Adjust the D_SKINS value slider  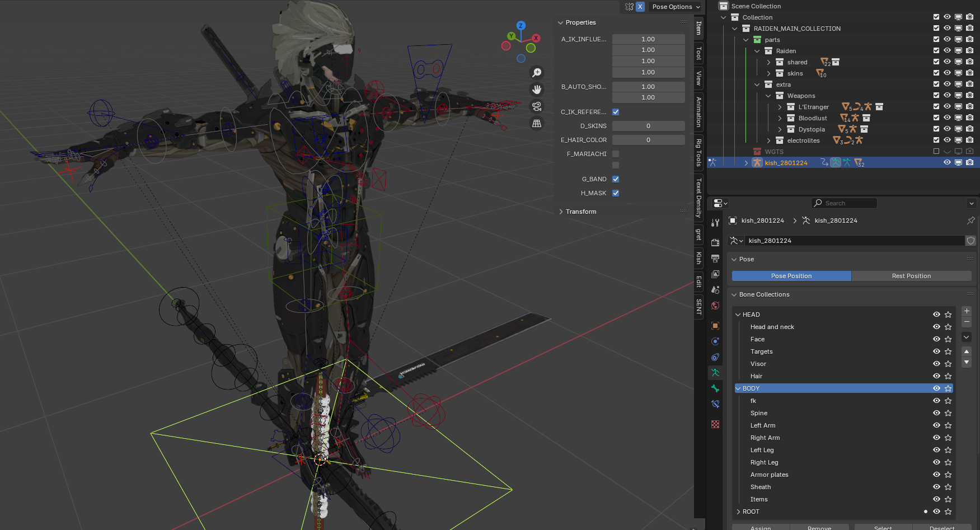[648, 126]
